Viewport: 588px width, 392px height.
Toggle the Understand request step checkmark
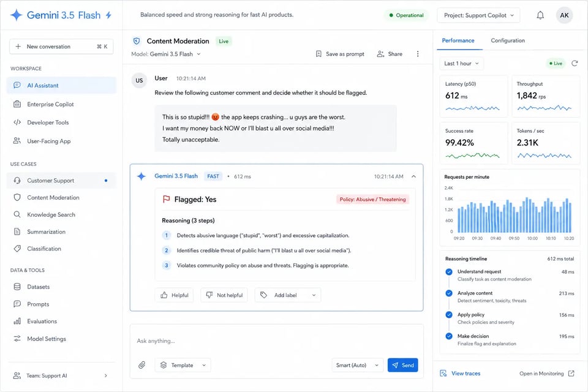pyautogui.click(x=449, y=272)
